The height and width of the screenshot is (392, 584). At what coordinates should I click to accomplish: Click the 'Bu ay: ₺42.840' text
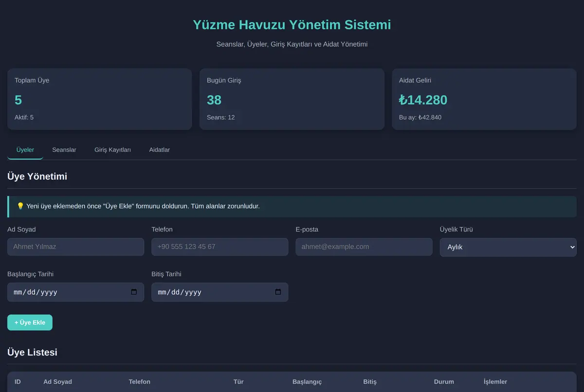click(420, 117)
